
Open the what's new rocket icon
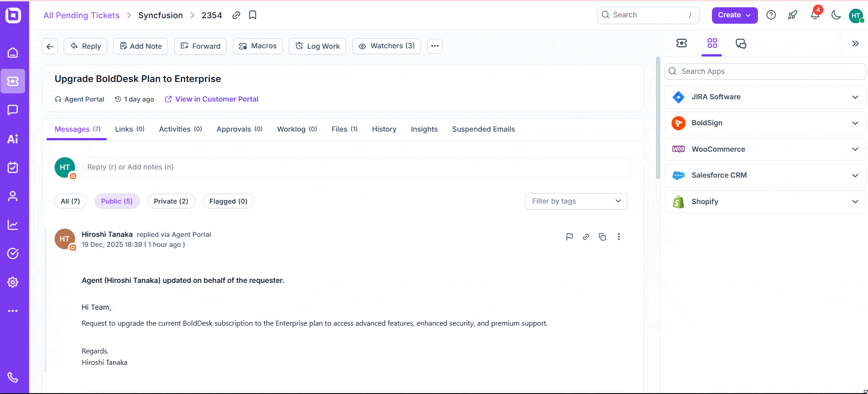(x=793, y=15)
